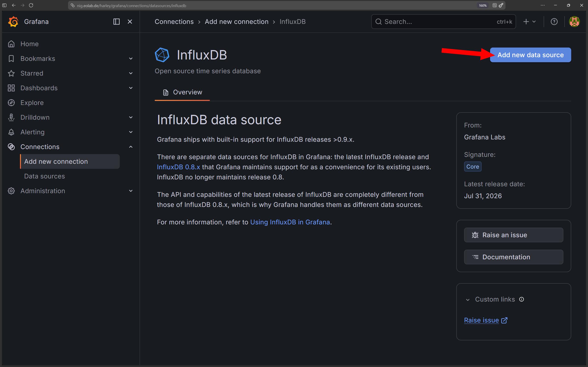Click the browser forward arrow
The image size is (588, 367).
(22, 5)
